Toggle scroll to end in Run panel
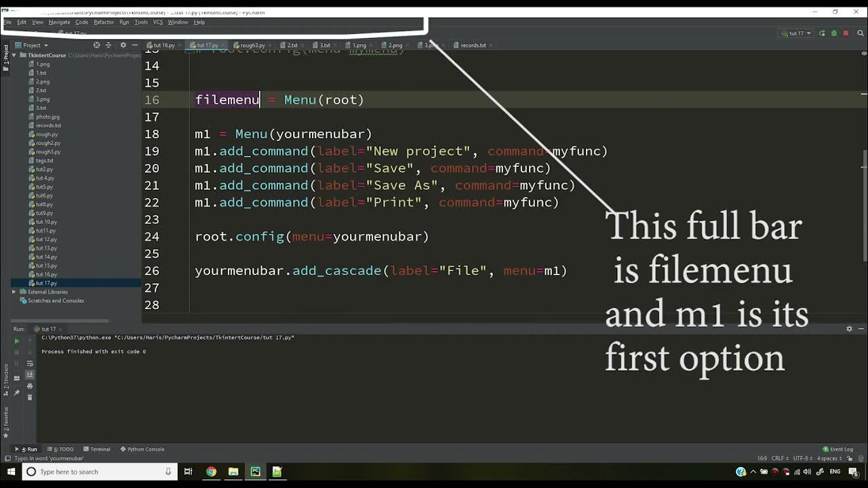The height and width of the screenshot is (488, 868). tap(30, 375)
